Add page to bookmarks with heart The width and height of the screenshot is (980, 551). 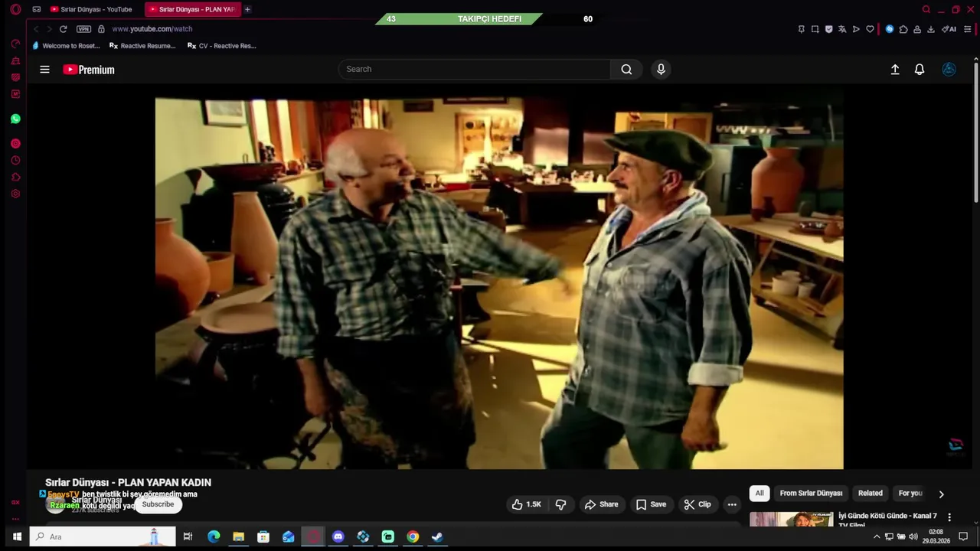(870, 29)
